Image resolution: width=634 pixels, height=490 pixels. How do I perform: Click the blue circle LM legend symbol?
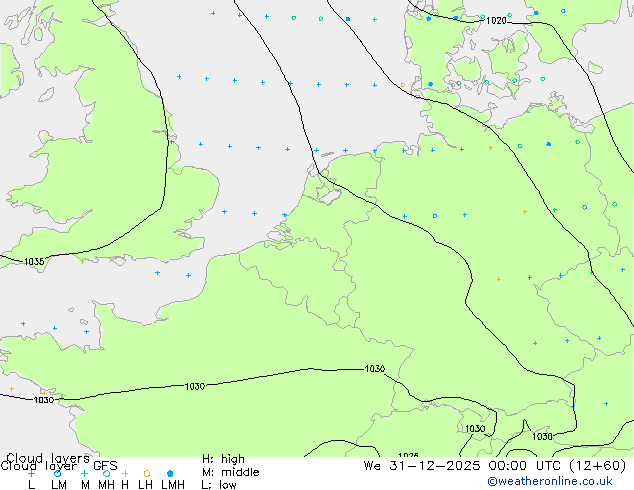tap(58, 473)
